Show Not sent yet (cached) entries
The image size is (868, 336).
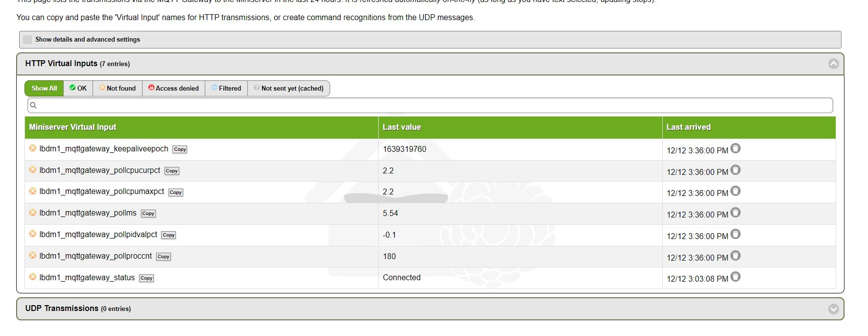coord(289,88)
